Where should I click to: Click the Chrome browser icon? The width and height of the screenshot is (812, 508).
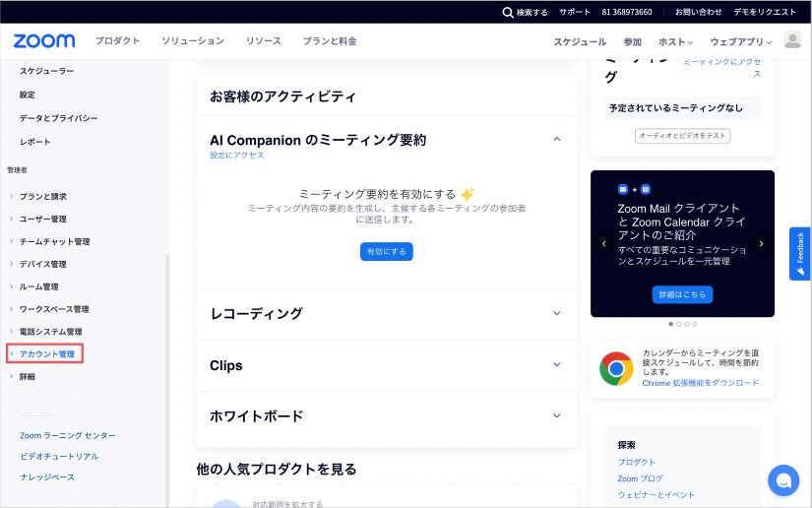click(616, 368)
